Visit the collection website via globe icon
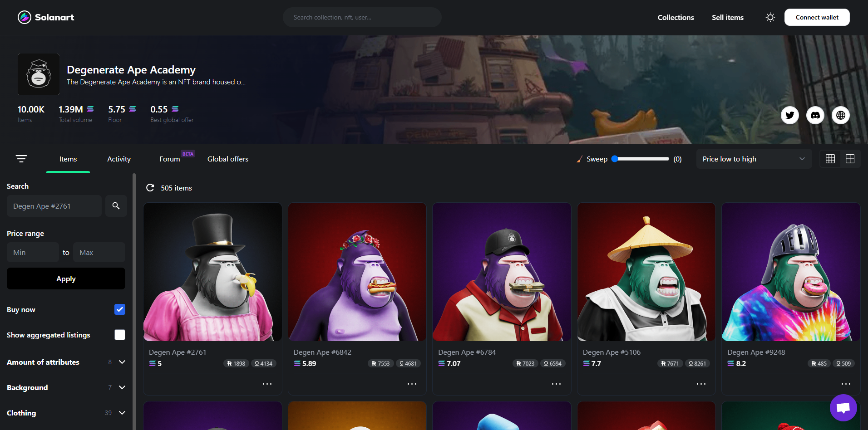This screenshot has width=868, height=430. (840, 115)
